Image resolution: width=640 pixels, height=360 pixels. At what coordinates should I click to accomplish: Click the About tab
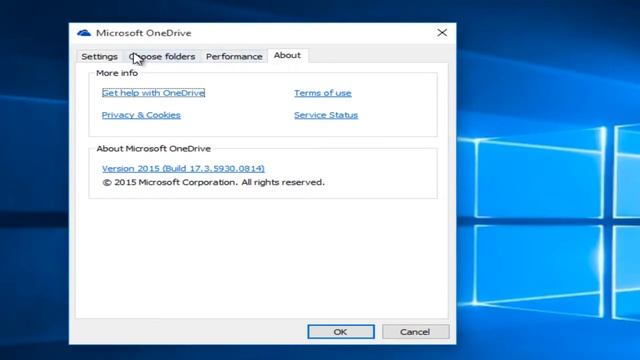[x=287, y=56]
